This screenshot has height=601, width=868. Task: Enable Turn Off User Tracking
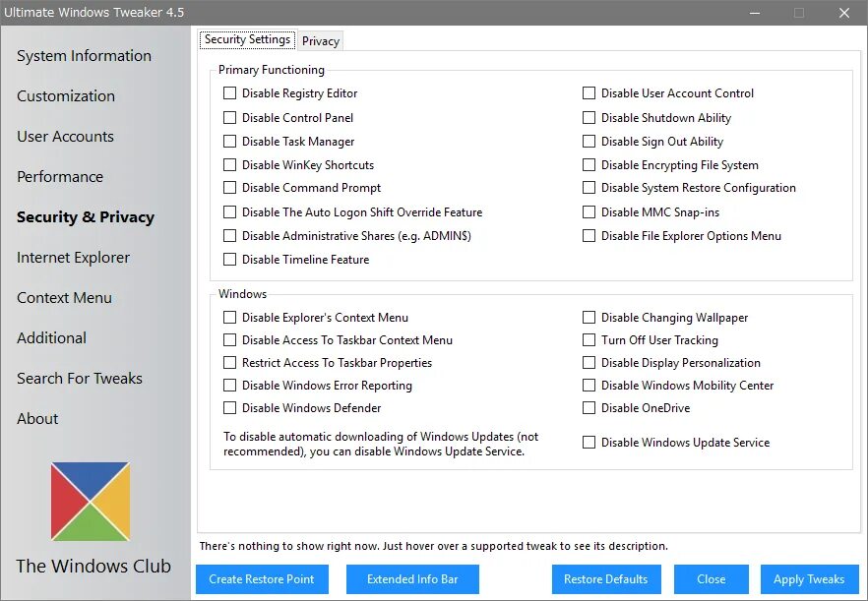click(x=589, y=339)
